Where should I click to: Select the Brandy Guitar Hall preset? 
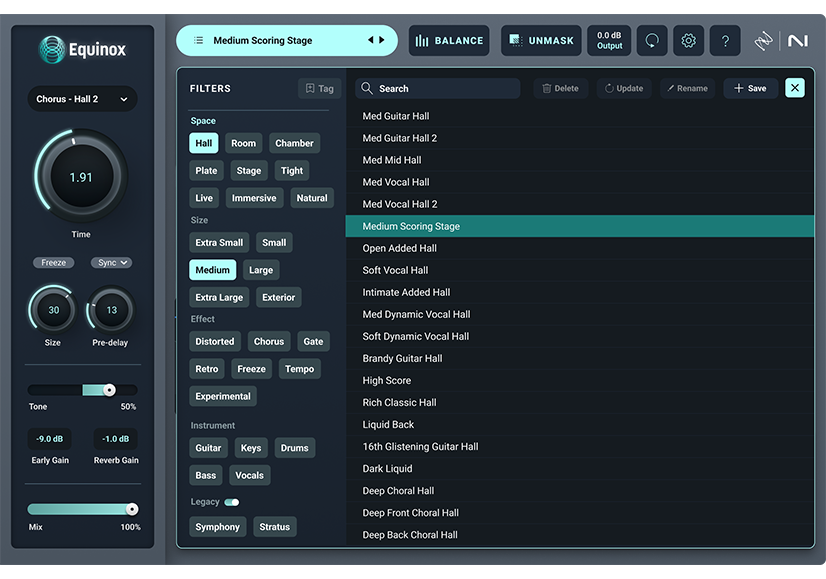point(579,358)
